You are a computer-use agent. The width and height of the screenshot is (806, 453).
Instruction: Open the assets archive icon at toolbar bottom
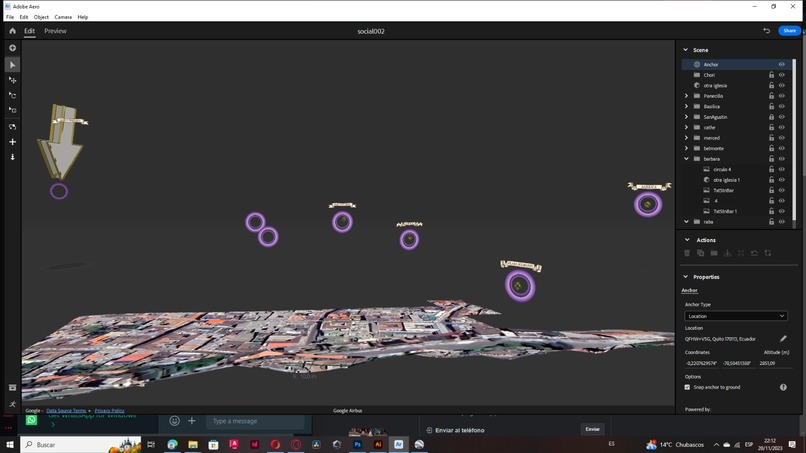(x=12, y=388)
